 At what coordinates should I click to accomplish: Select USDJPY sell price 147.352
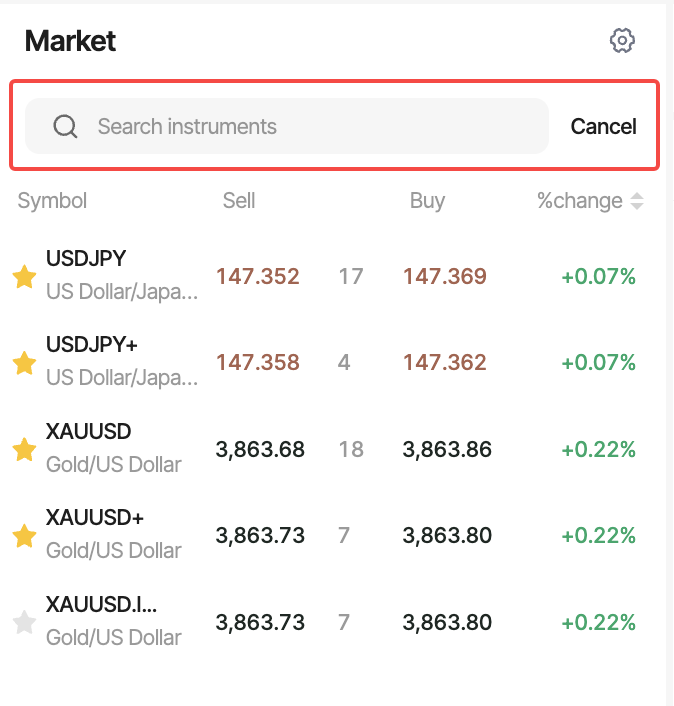click(x=258, y=277)
